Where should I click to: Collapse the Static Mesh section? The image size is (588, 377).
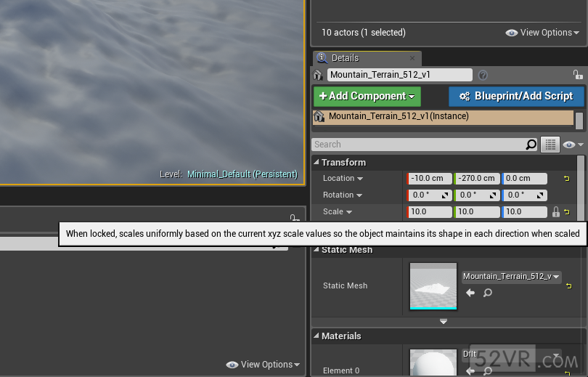[316, 249]
